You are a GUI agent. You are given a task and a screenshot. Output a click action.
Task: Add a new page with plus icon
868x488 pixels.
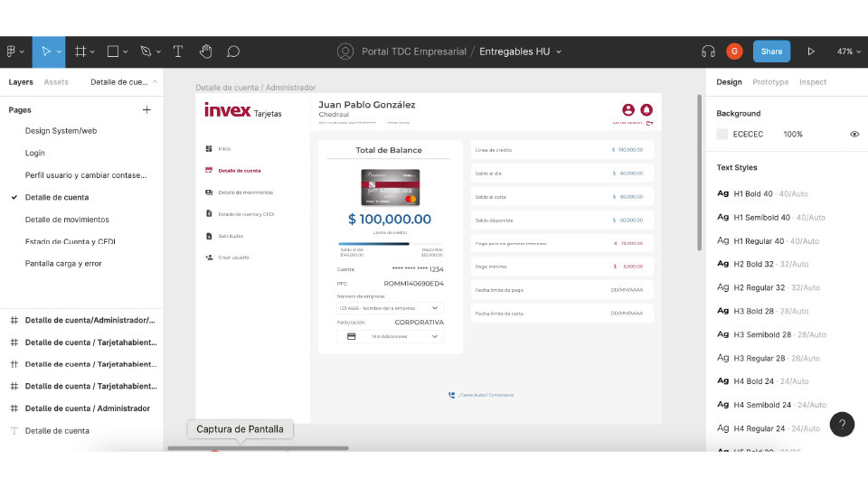point(146,109)
